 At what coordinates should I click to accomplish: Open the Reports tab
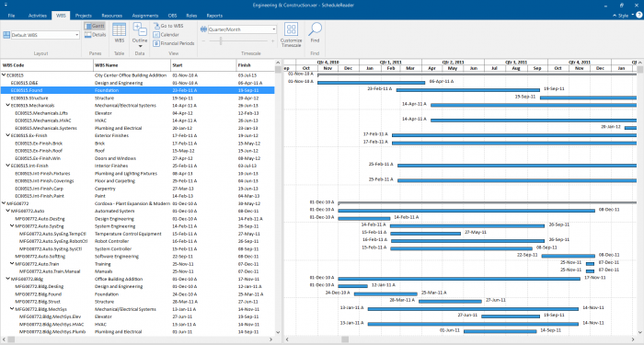(x=214, y=16)
